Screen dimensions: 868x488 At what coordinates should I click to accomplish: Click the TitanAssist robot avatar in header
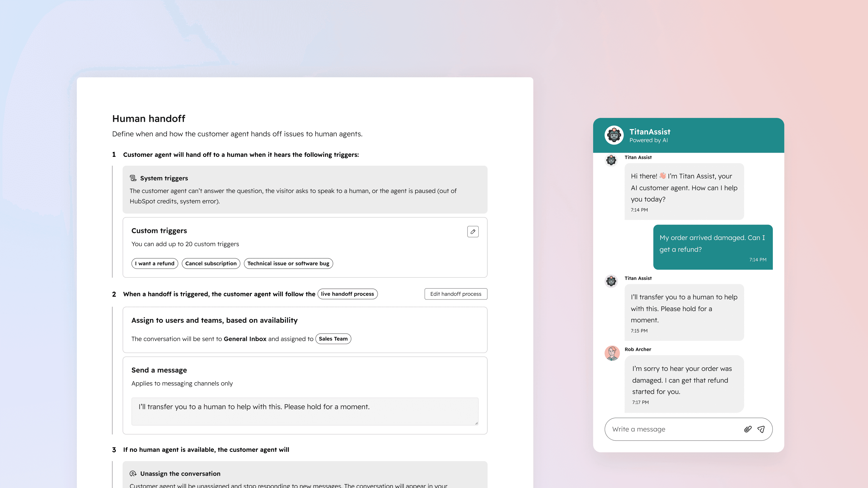[614, 135]
